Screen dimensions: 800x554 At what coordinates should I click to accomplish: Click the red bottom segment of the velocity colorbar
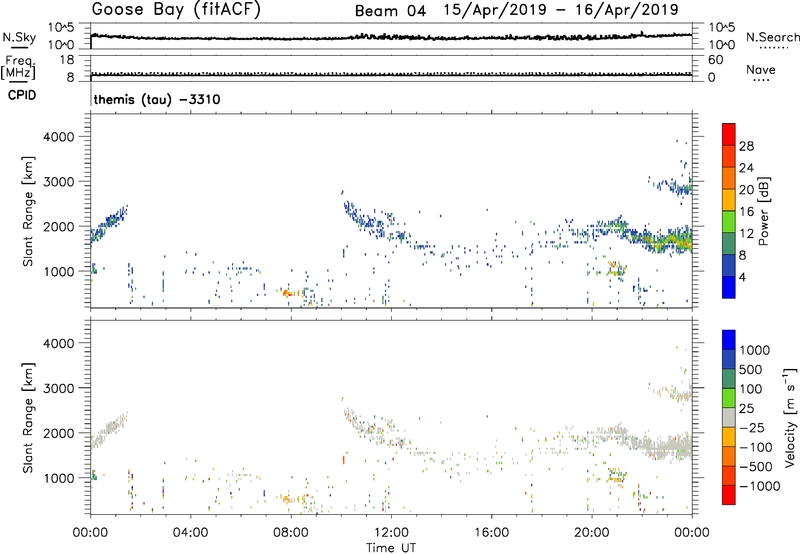tap(729, 495)
